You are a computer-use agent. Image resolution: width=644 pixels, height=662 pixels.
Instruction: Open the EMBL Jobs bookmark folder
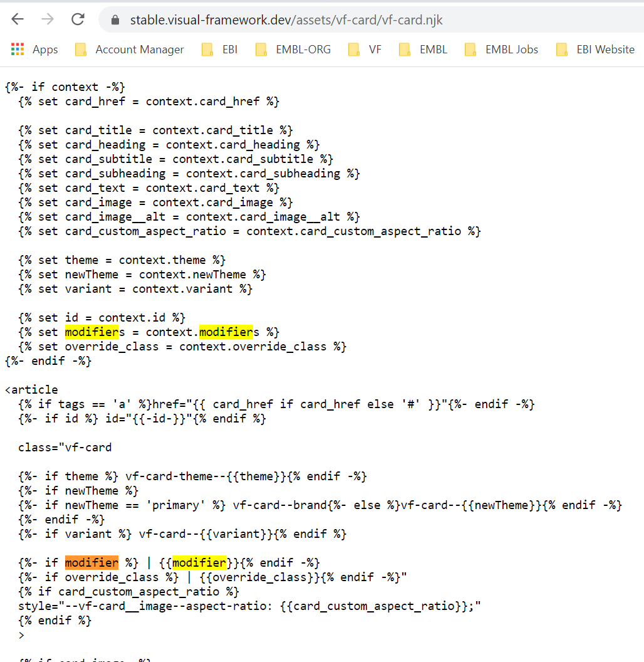pyautogui.click(x=501, y=50)
